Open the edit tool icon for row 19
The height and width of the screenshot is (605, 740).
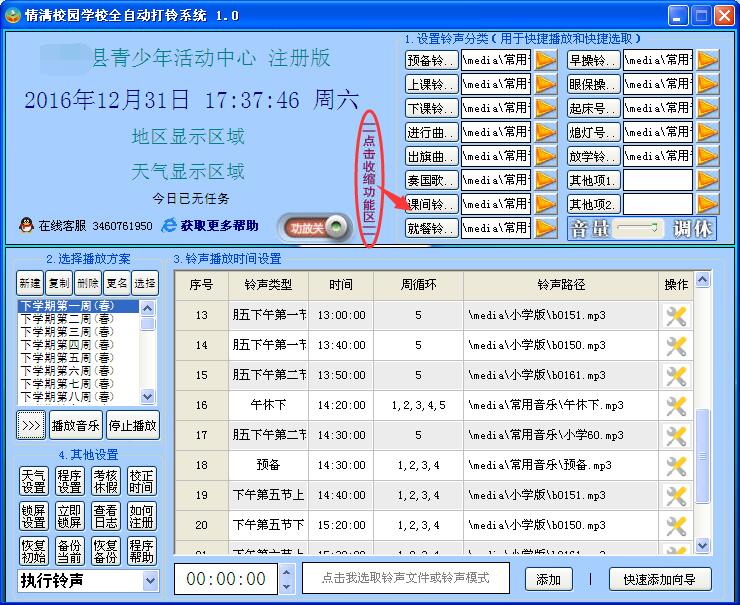(676, 495)
